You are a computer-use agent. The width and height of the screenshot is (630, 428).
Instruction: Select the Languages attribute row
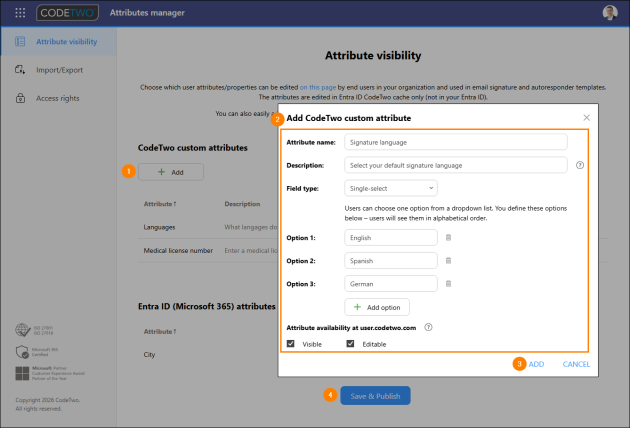coord(208,227)
